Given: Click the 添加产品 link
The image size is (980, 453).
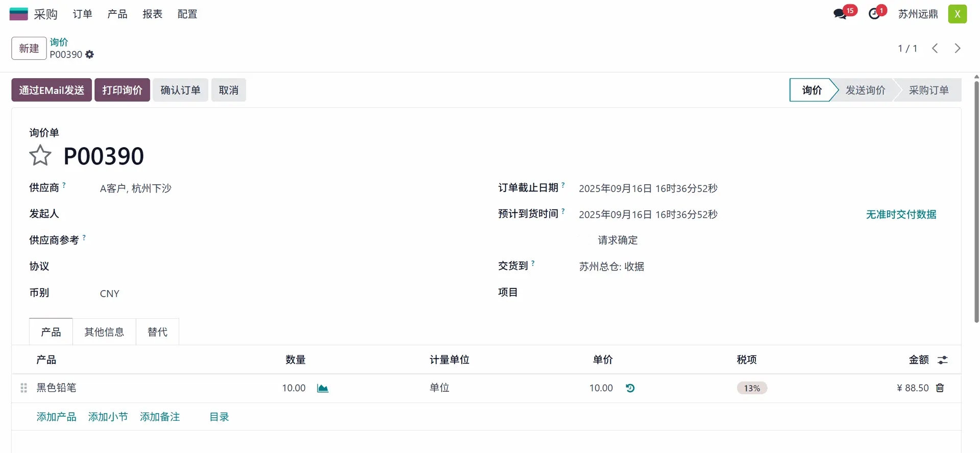Looking at the screenshot, I should pyautogui.click(x=56, y=417).
